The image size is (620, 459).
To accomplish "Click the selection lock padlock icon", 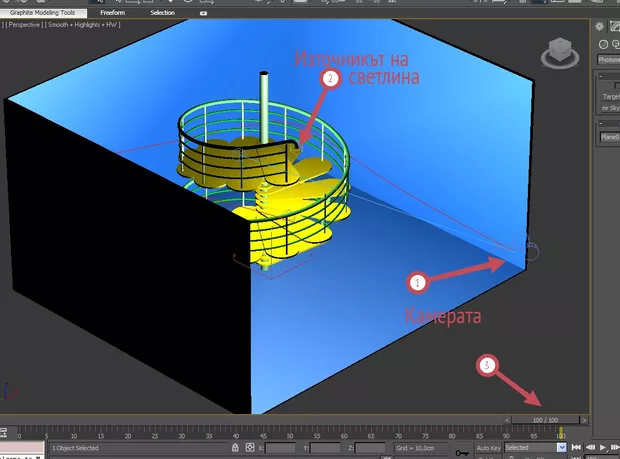I will coord(233,448).
